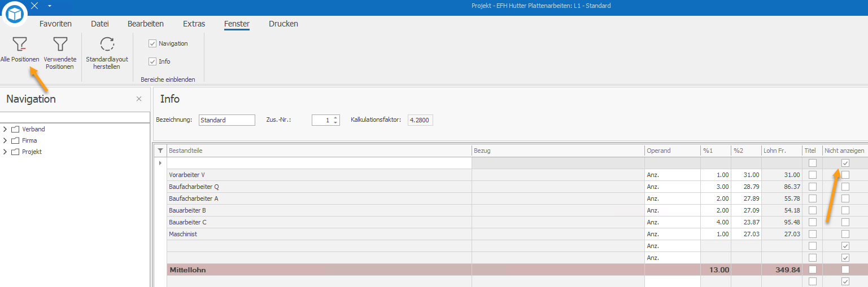Select the Baufacharbeiter Q row

tap(511, 187)
